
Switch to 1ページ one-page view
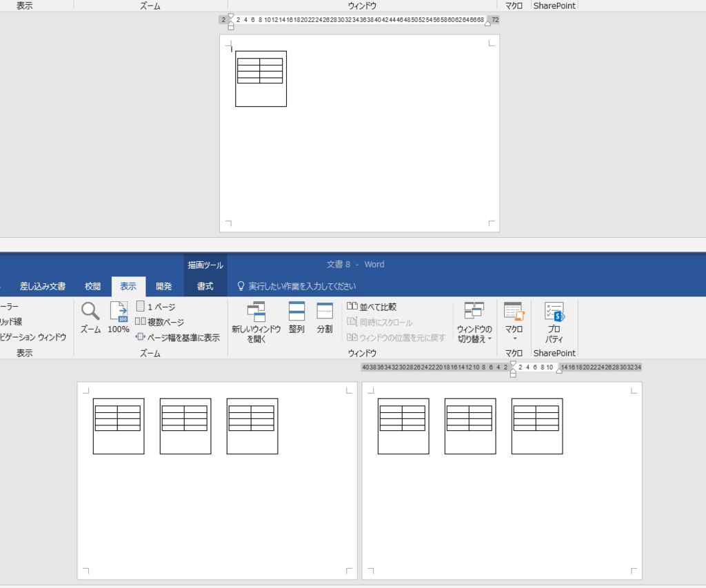click(x=156, y=307)
